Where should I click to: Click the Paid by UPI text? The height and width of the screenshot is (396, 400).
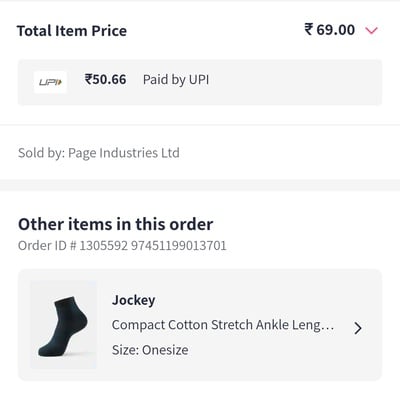pos(176,80)
